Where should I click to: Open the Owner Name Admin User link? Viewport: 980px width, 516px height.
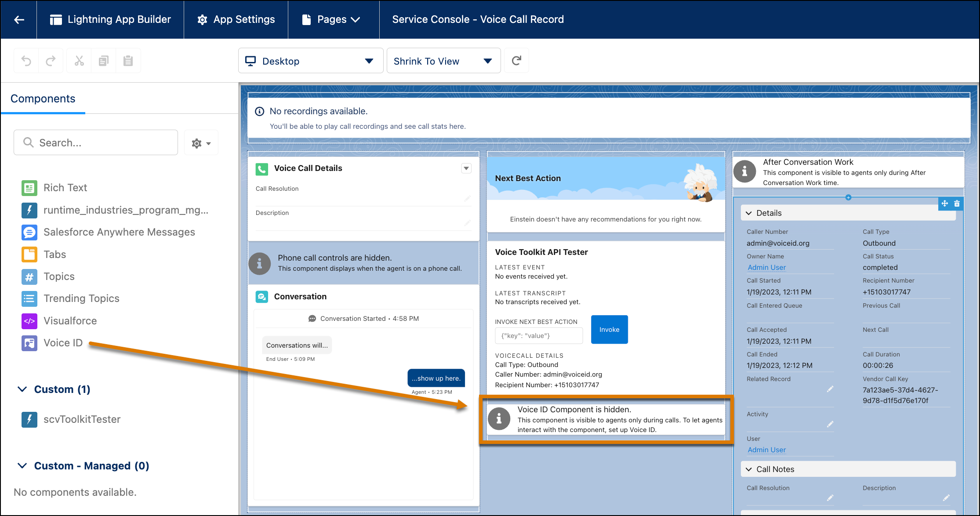(x=767, y=267)
